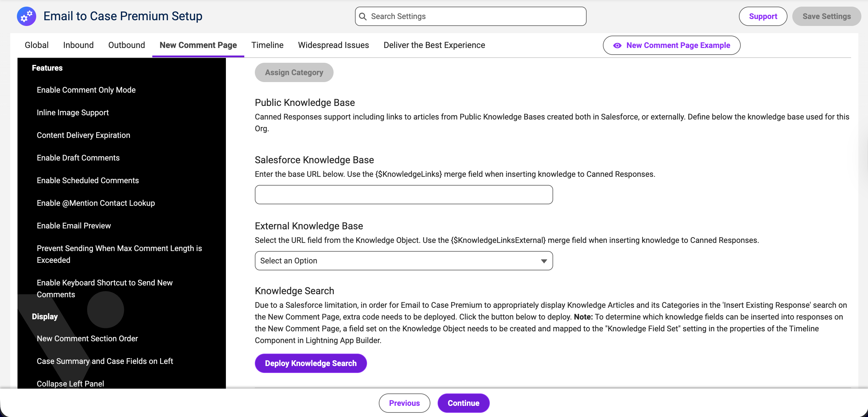Open the Widespread Issues tab
Image resolution: width=868 pixels, height=417 pixels.
[333, 45]
